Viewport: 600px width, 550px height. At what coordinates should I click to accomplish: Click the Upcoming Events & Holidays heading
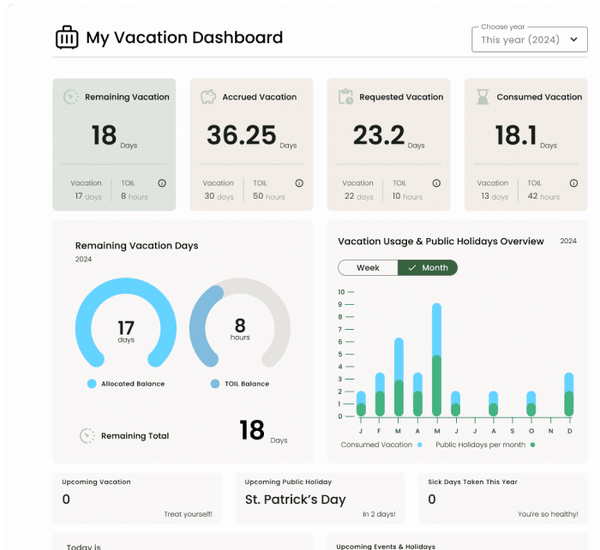[x=386, y=546]
